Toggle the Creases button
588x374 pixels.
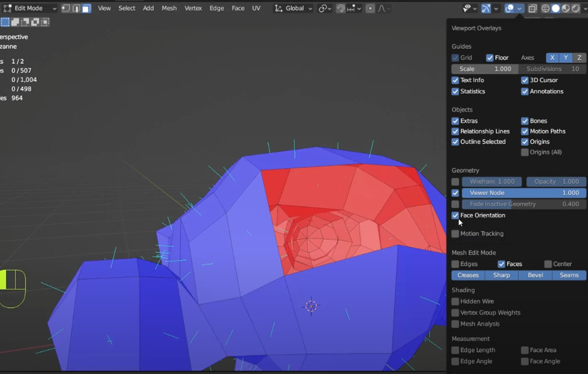(468, 275)
